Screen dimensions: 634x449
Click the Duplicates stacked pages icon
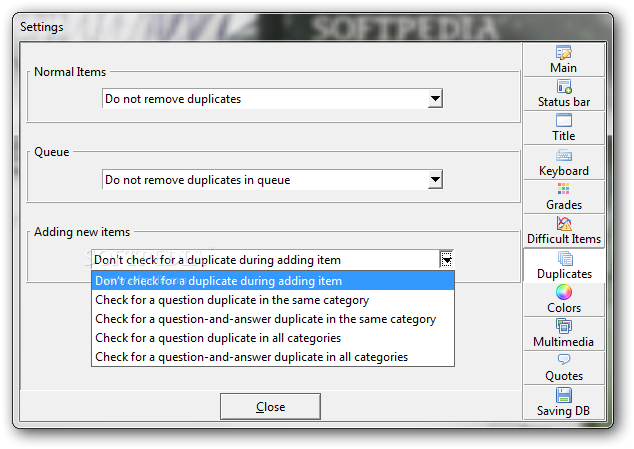pyautogui.click(x=565, y=258)
